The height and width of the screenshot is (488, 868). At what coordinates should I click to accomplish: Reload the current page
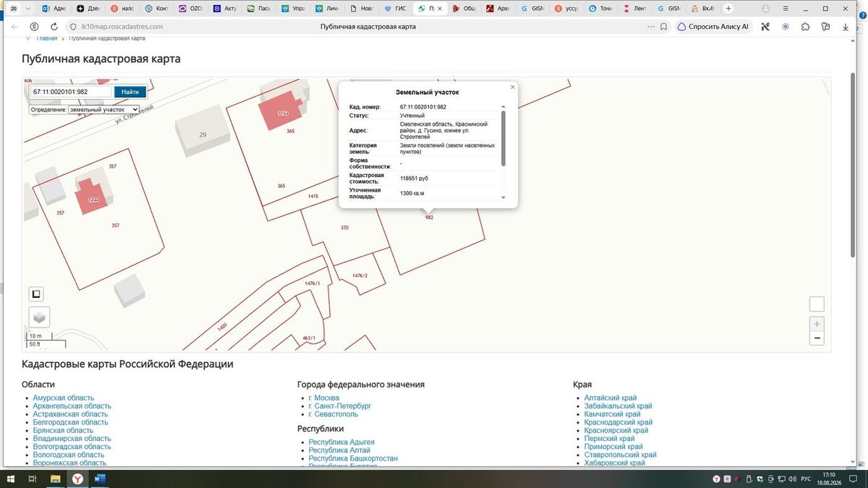coord(54,27)
